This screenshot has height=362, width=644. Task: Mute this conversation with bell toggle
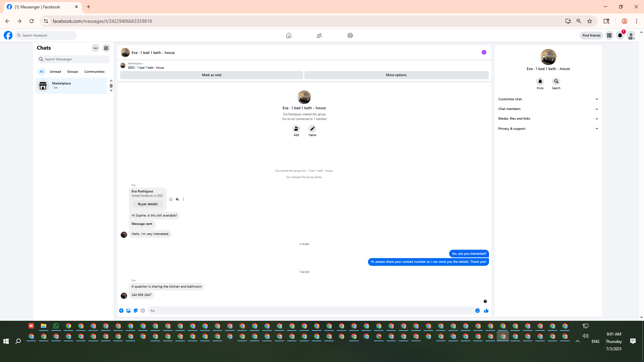tap(540, 81)
